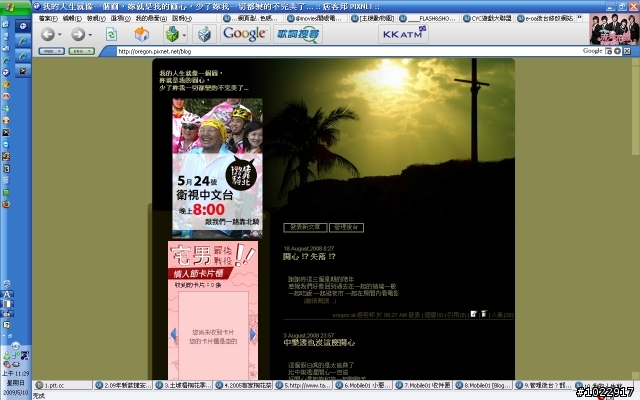Screen dimensions: 640x400
Task: Switch to the 2.09年解載建安 tab
Action: [x=123, y=385]
